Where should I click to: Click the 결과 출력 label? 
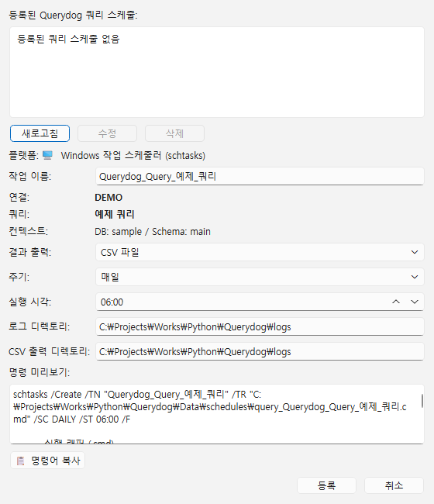(30, 252)
